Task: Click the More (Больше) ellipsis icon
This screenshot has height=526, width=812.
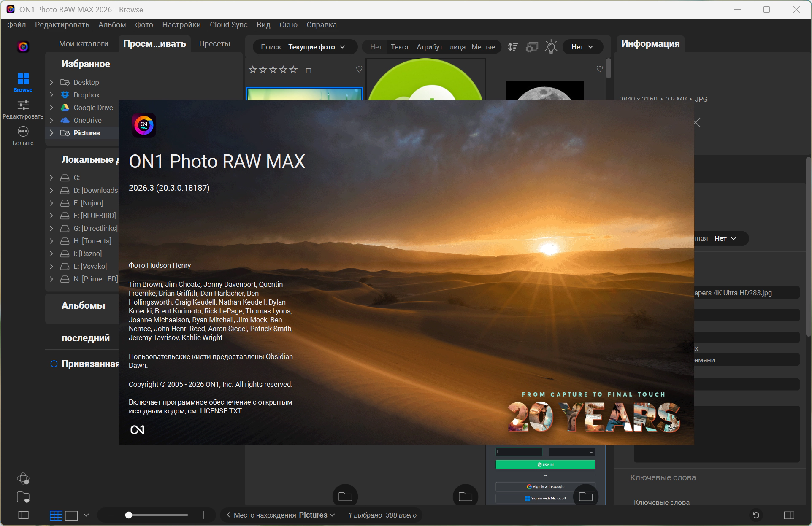Action: point(23,132)
